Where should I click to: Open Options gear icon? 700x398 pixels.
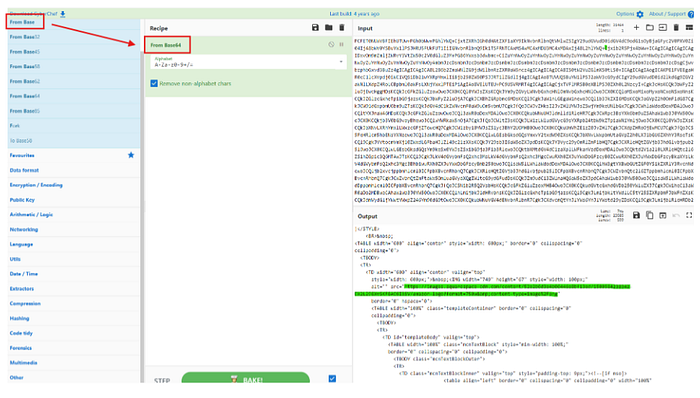(640, 14)
